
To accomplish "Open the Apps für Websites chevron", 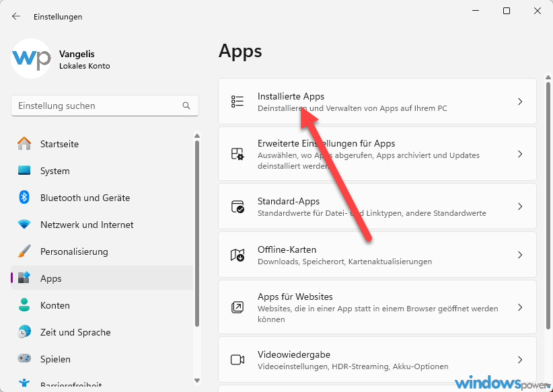I will [x=520, y=307].
